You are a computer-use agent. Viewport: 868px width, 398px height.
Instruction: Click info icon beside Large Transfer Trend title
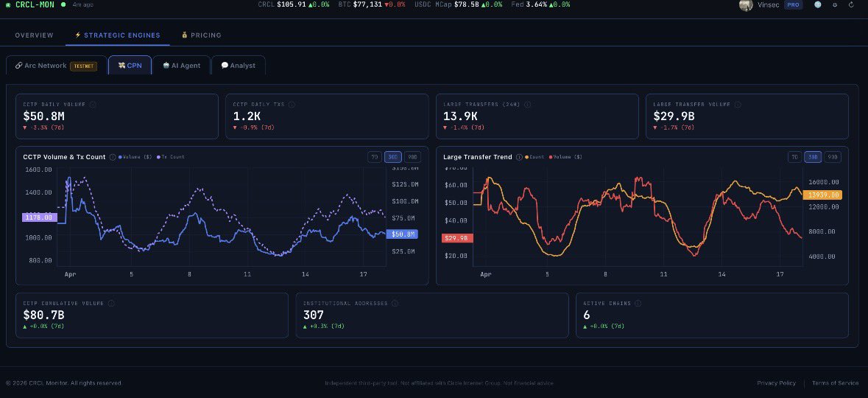519,157
